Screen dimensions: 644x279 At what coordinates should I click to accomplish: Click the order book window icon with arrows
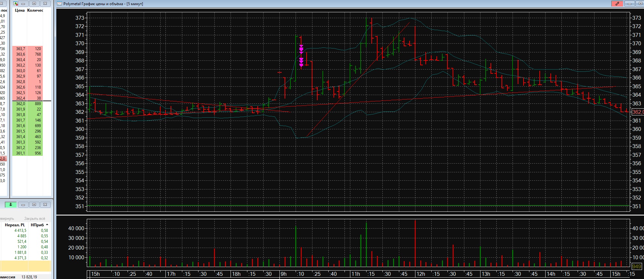pyautogui.click(x=15, y=4)
